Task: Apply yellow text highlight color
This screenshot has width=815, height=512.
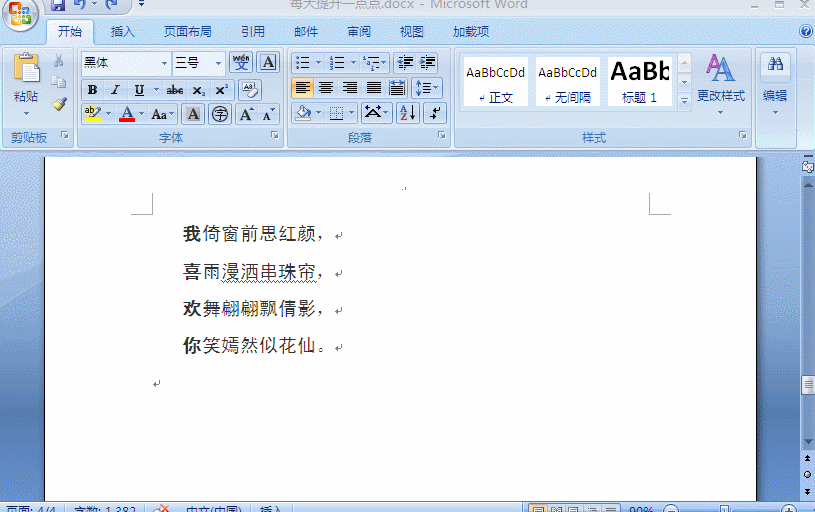Action: (93, 114)
